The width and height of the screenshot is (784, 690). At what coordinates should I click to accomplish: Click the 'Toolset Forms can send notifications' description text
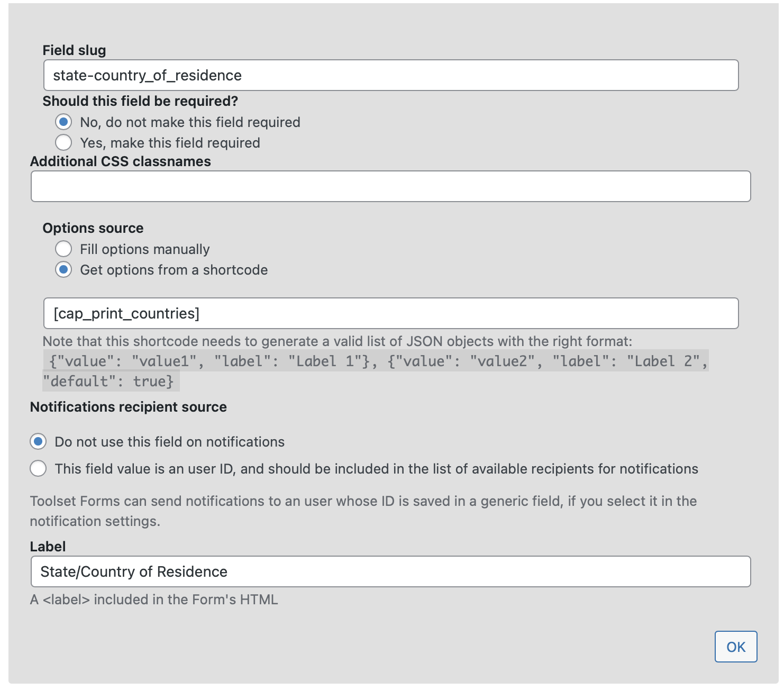363,511
